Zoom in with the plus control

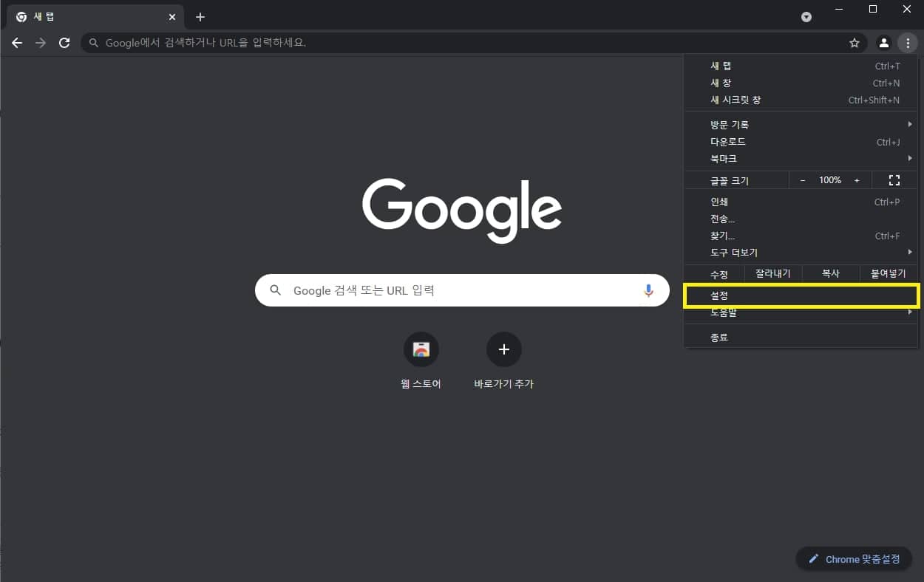[x=857, y=179]
